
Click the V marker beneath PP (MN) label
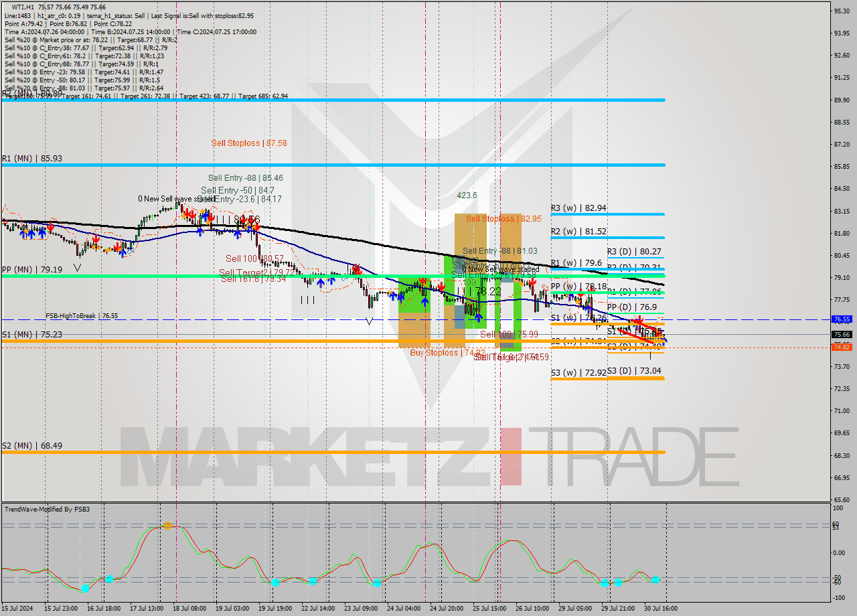(x=78, y=268)
